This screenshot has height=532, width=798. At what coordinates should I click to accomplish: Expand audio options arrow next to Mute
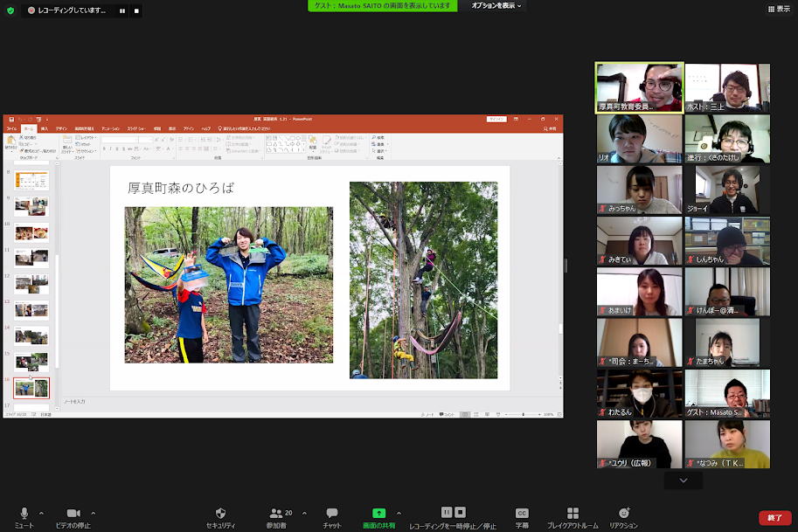point(41,513)
